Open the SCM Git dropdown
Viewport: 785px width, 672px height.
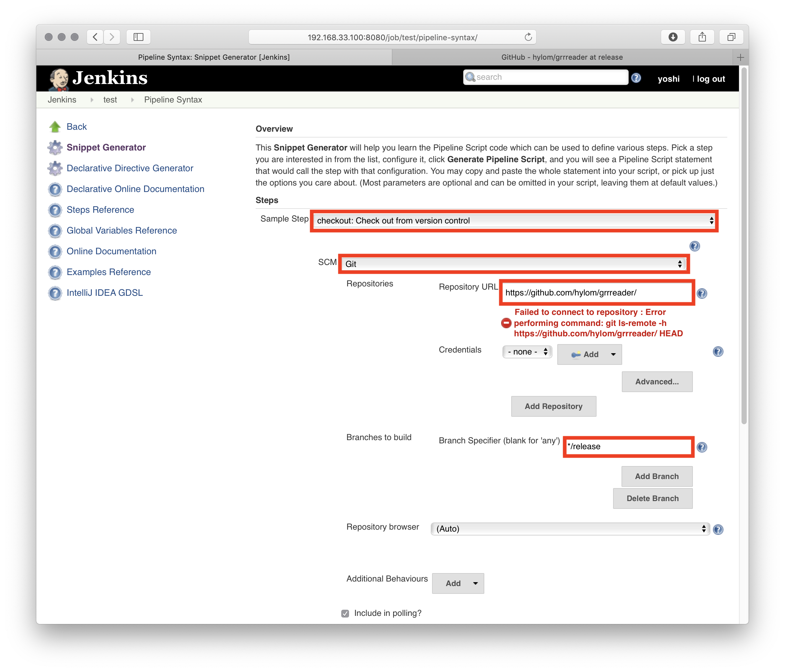514,264
